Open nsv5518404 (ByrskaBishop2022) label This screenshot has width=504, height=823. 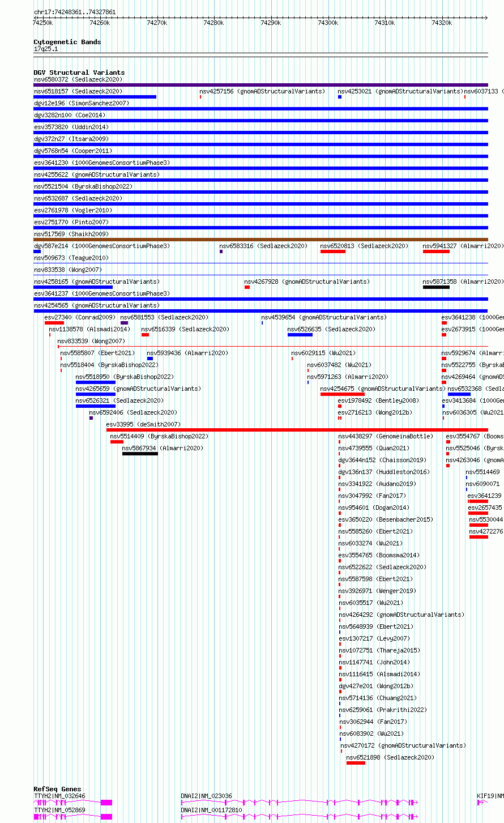[x=110, y=365]
